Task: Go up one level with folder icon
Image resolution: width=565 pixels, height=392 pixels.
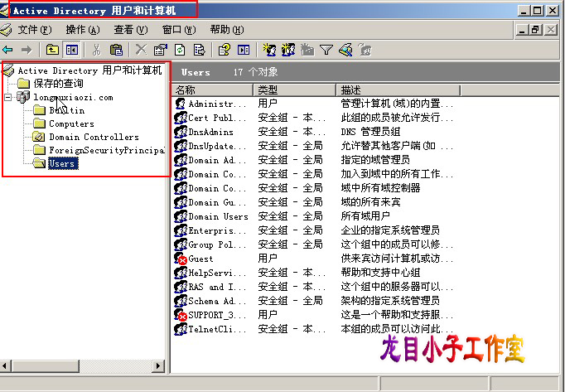Action: (x=53, y=50)
